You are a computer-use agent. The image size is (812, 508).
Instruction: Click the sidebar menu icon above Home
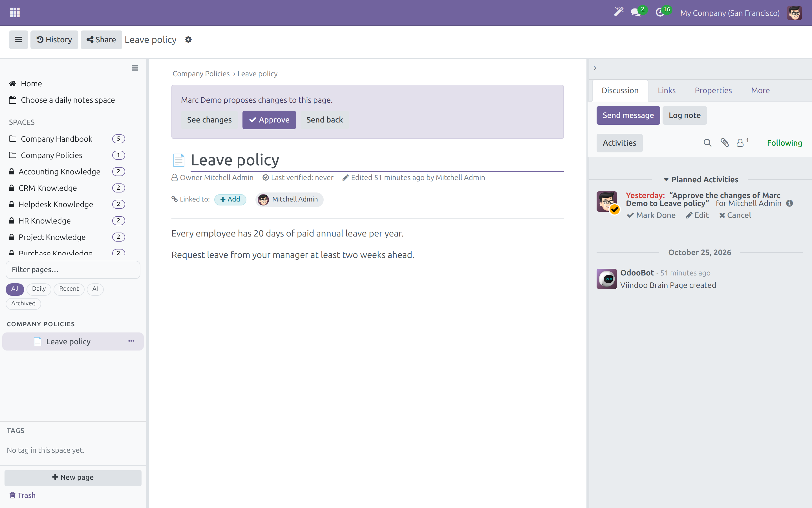(x=135, y=68)
